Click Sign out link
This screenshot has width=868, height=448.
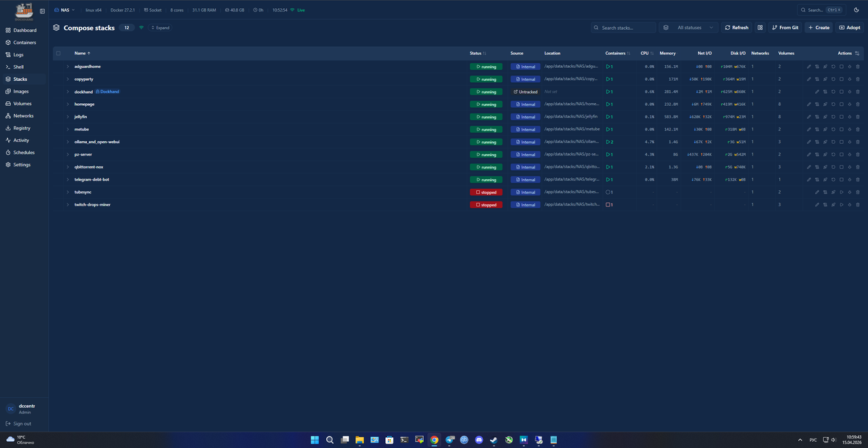pos(18,424)
